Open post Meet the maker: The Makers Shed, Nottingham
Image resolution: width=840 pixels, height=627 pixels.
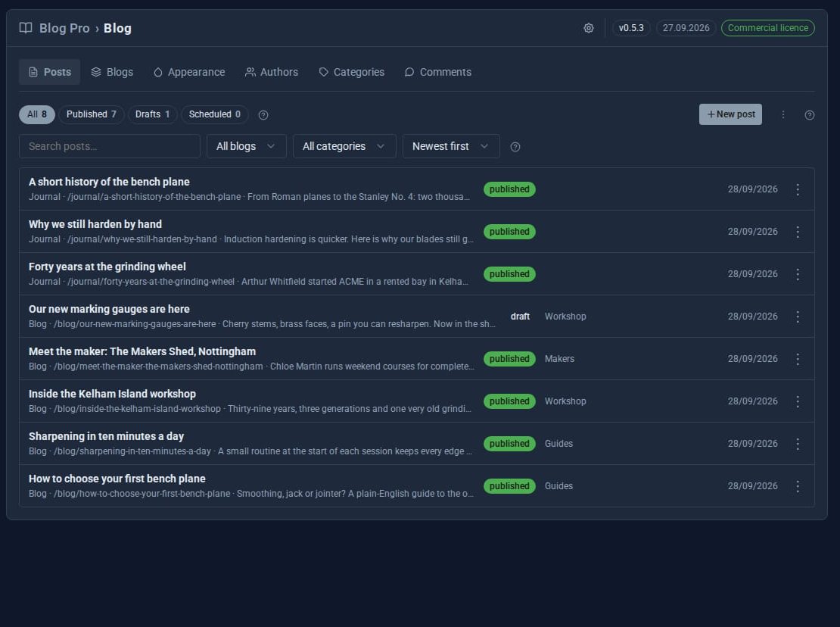[x=142, y=351]
